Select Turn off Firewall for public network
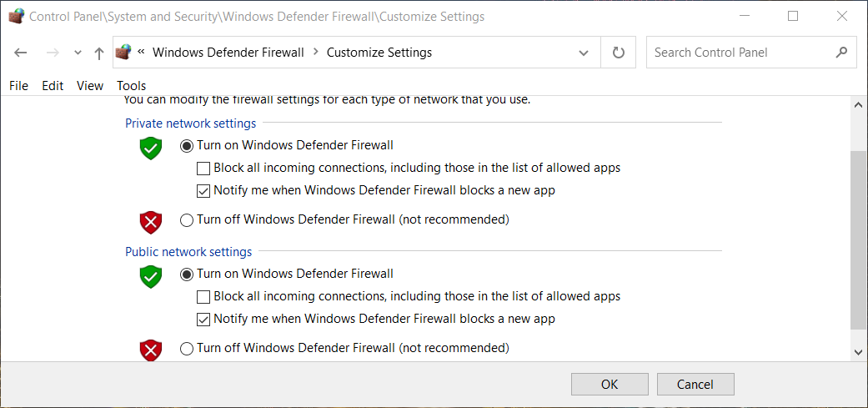The image size is (868, 408). [x=187, y=348]
